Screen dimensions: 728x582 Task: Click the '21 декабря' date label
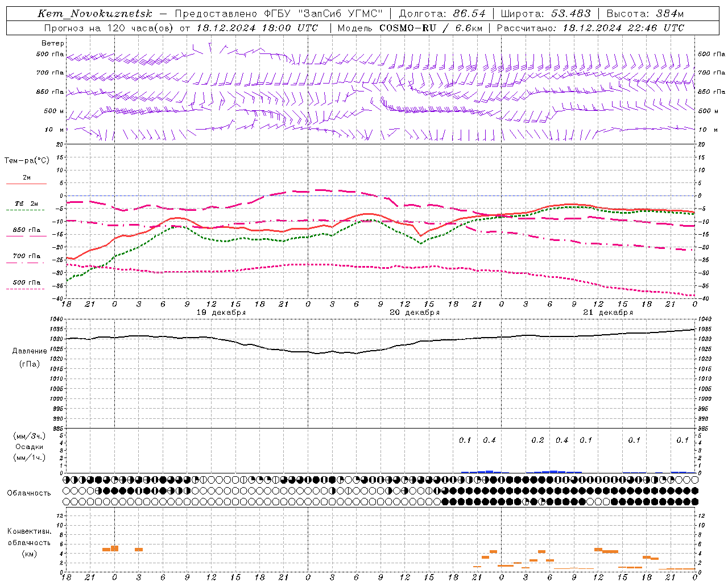coord(608,313)
